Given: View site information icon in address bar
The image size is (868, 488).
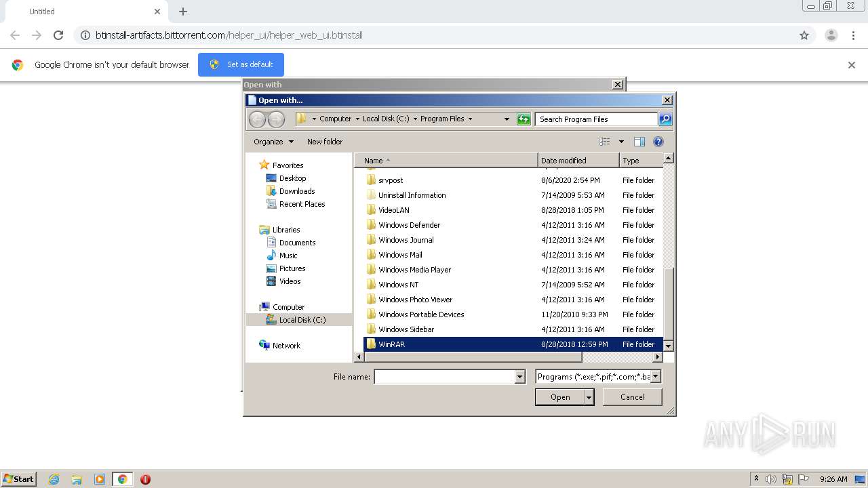Looking at the screenshot, I should pyautogui.click(x=85, y=35).
